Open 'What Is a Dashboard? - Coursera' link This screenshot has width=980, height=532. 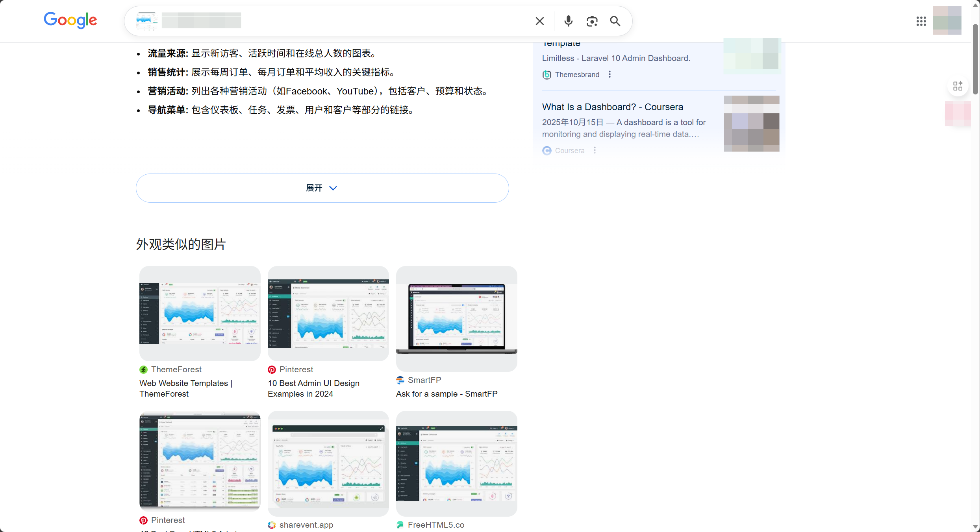[x=612, y=107]
